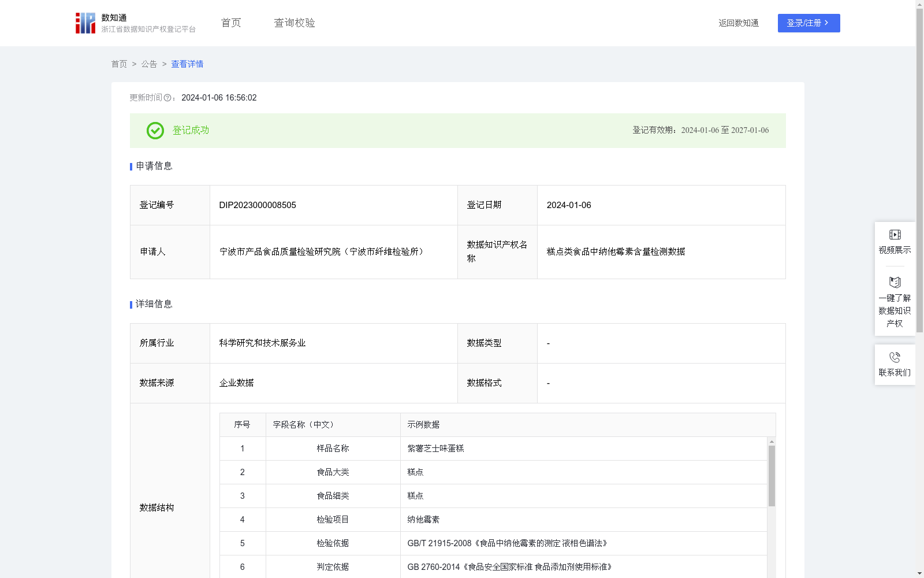Image resolution: width=924 pixels, height=578 pixels.
Task: Click the up arrow of the data table scrollbar
Action: pos(772,442)
